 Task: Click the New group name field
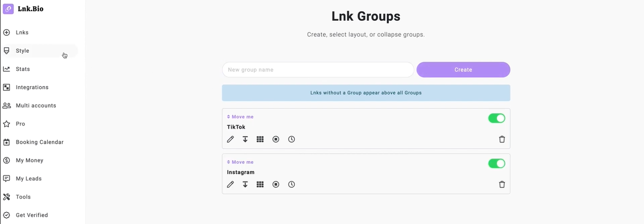coord(318,70)
